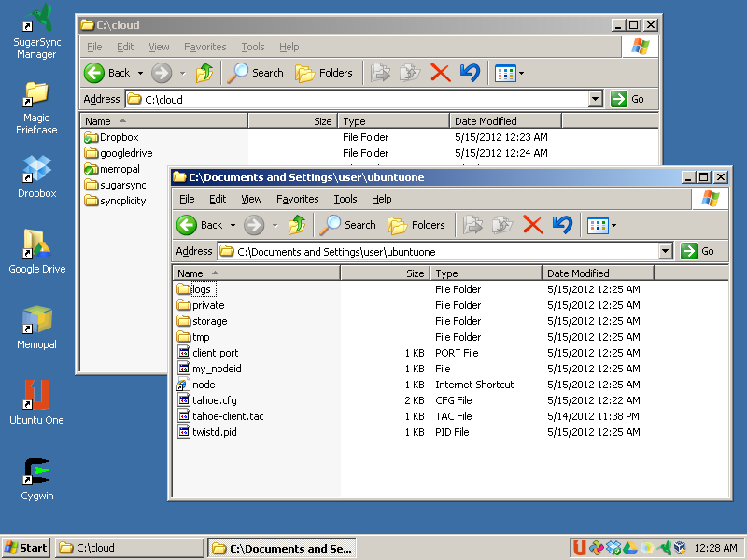Switch to the C:\cloud taskbar button

(129, 548)
